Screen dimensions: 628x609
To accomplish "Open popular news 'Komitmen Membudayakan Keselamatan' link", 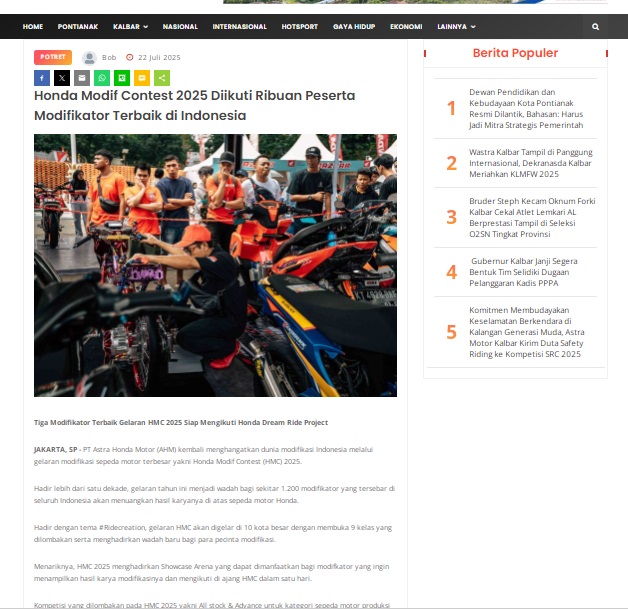I will coord(527,332).
